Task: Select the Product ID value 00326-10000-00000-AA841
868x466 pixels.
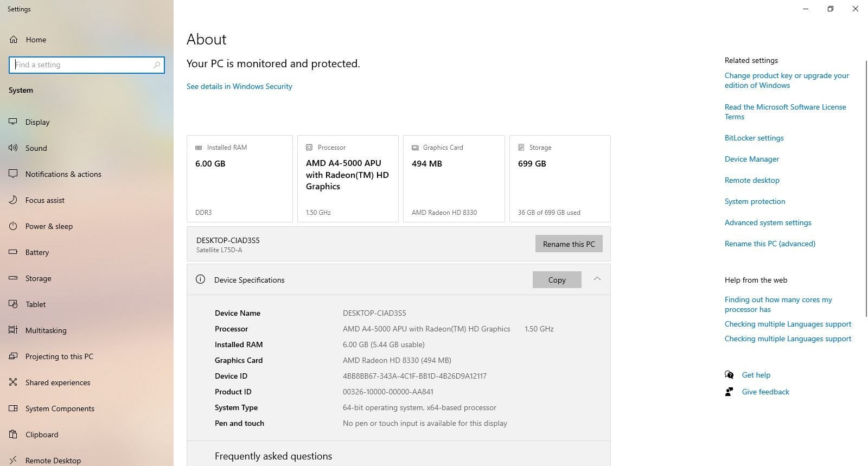Action: pos(388,392)
